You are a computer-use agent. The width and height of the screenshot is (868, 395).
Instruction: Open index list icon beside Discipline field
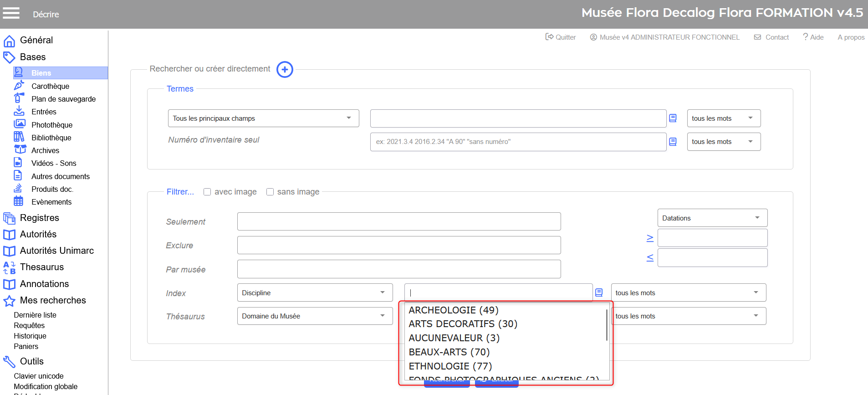tap(599, 292)
